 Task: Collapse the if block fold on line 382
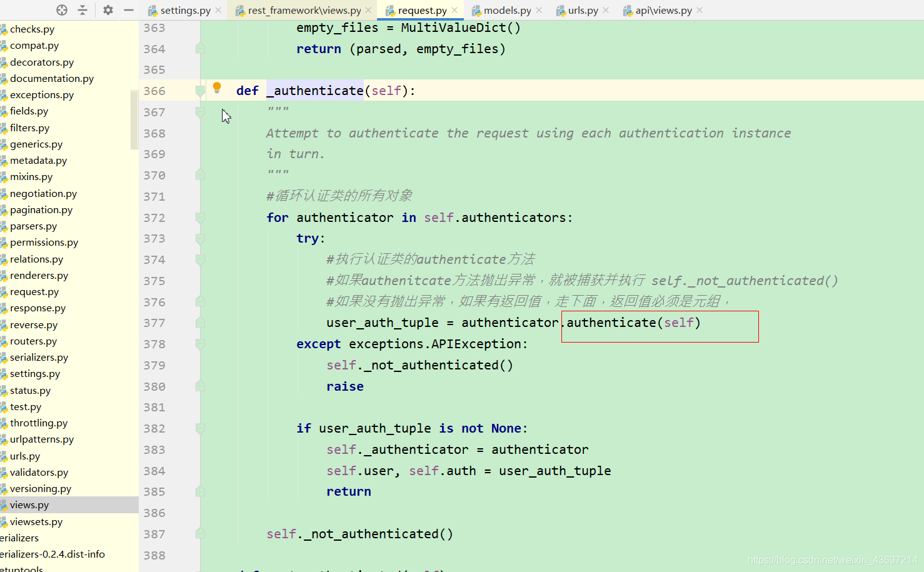pos(200,429)
